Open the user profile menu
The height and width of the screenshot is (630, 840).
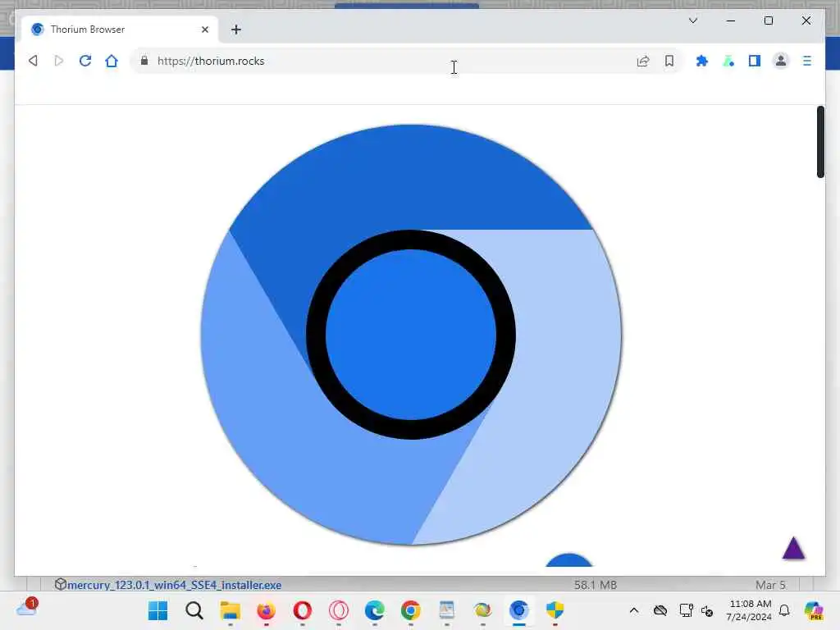(x=781, y=61)
